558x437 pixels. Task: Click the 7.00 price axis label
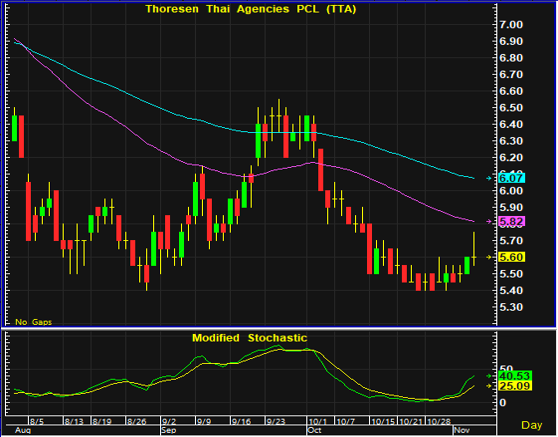[x=511, y=25]
